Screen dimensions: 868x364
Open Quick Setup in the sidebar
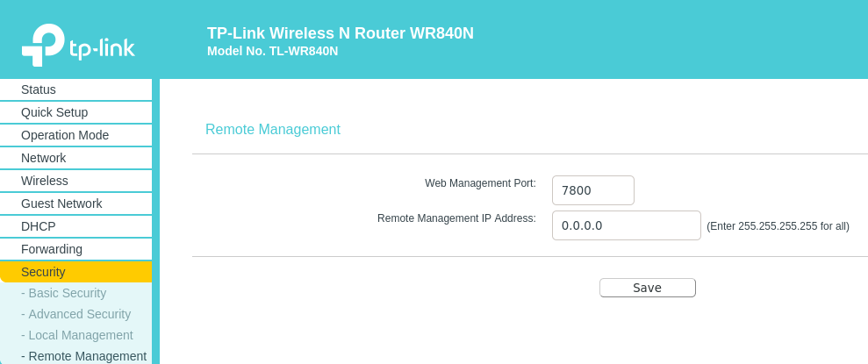pos(54,112)
